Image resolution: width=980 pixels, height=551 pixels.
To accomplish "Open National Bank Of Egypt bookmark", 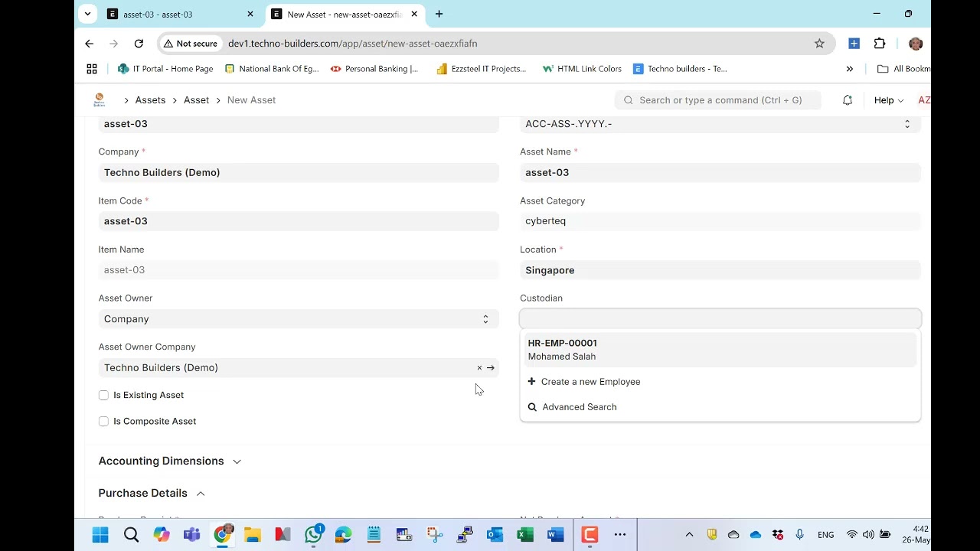I will tap(272, 69).
